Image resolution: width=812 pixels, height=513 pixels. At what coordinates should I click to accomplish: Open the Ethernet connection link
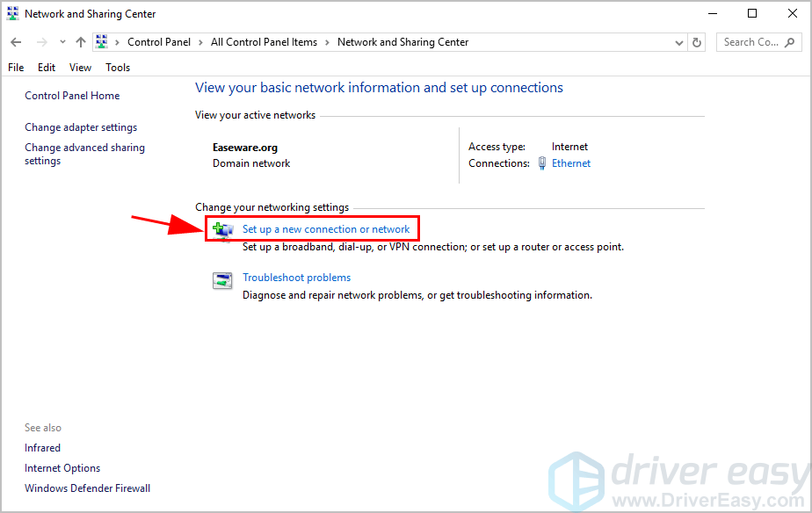coord(571,163)
